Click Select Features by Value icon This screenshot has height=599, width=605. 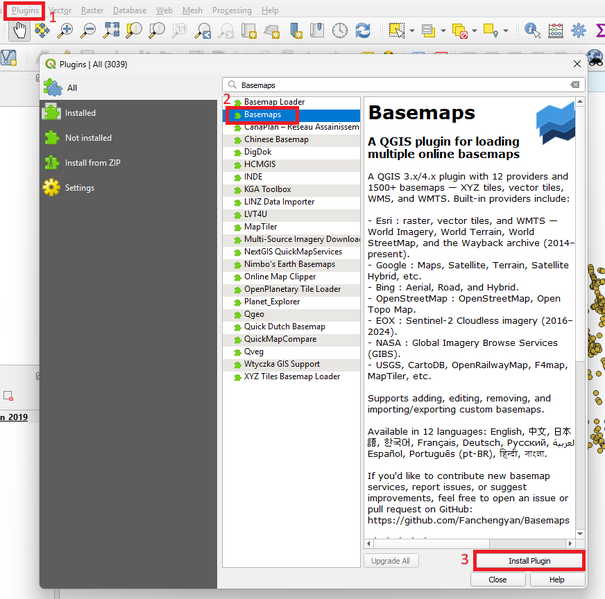428,30
